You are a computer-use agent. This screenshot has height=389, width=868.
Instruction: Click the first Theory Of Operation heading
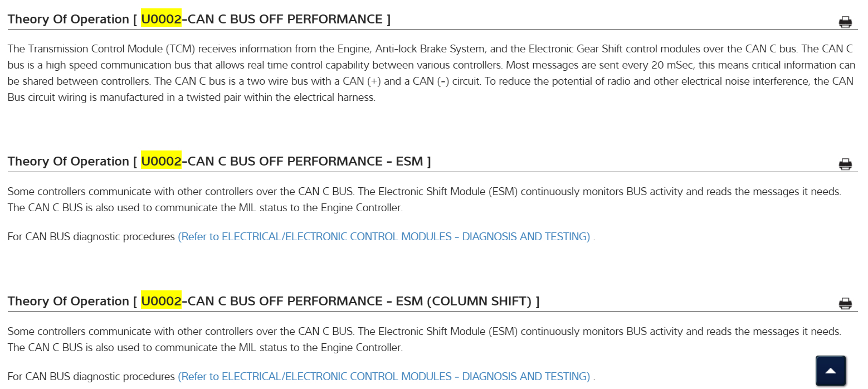pos(199,20)
